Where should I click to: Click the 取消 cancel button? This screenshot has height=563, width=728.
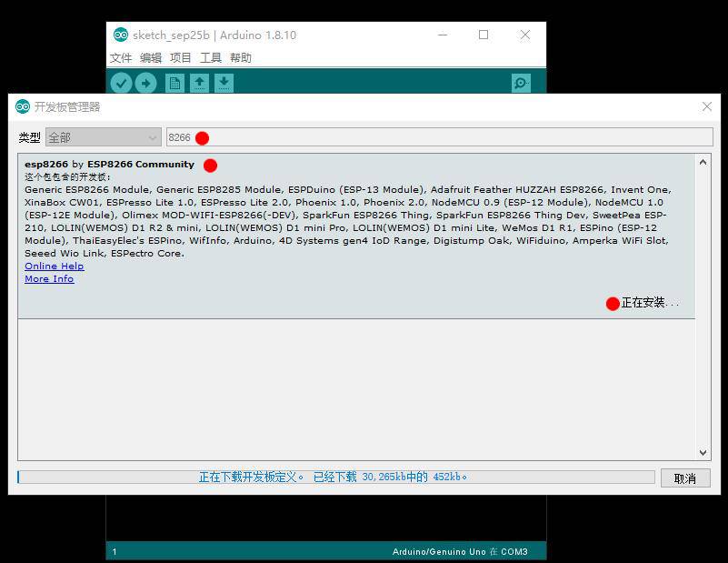[x=685, y=478]
